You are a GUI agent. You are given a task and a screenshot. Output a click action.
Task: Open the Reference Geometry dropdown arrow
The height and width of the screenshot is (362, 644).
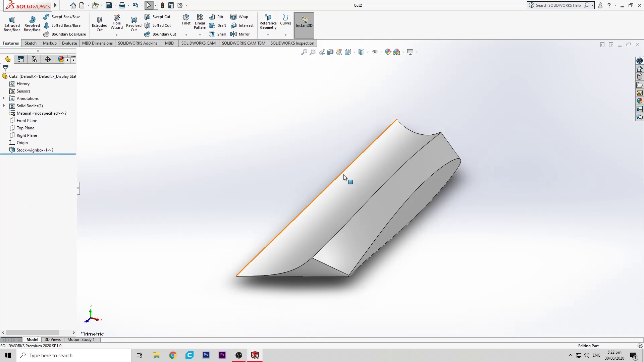pos(268,35)
